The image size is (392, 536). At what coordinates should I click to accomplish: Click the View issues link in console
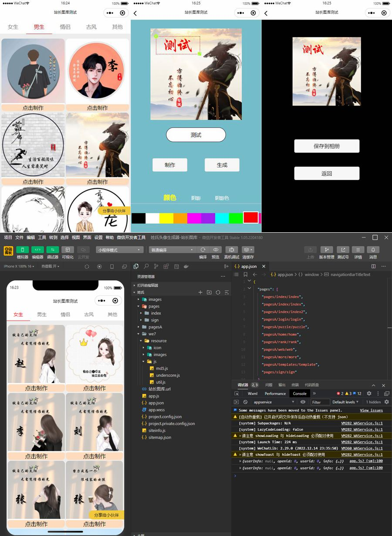point(371,410)
